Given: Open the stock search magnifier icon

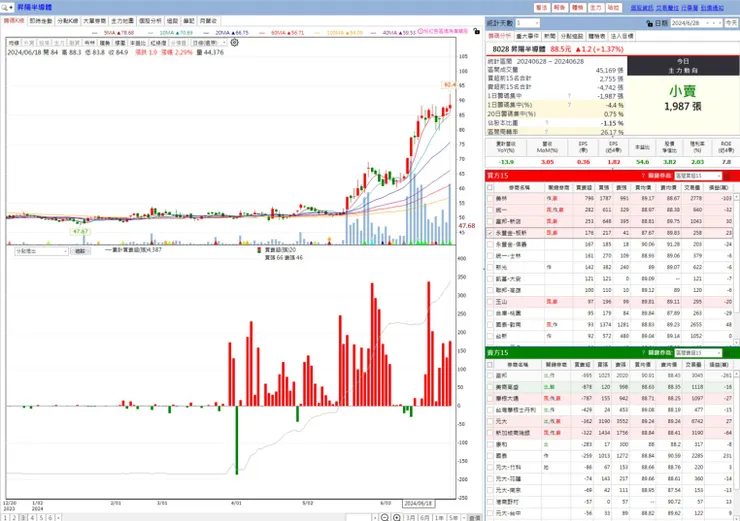Looking at the screenshot, I should click(6, 8).
